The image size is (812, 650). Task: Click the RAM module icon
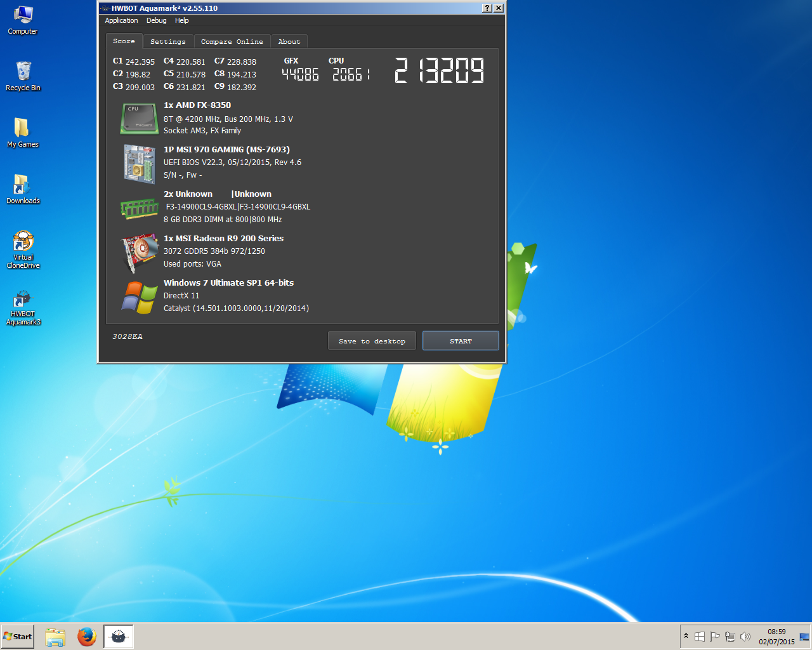point(139,208)
